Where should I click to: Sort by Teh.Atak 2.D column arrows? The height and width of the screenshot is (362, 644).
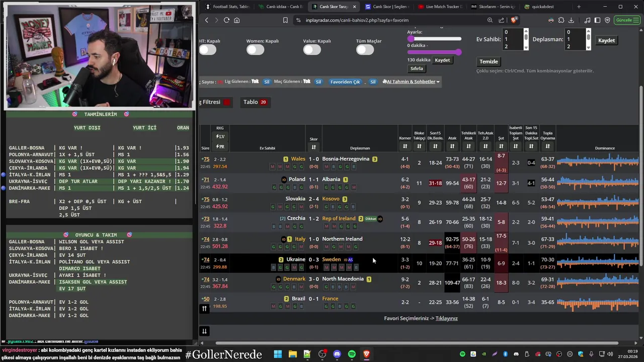coord(486,146)
